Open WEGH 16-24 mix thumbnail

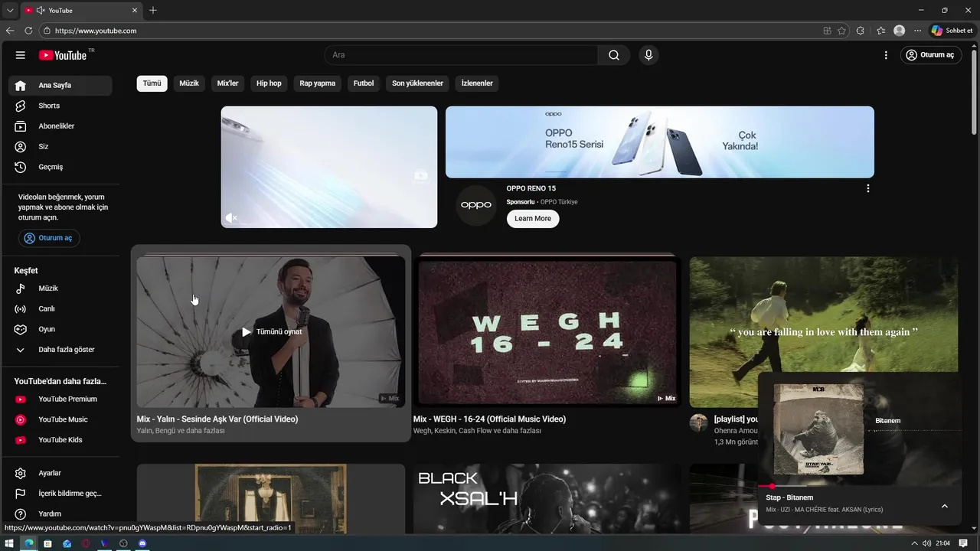[x=547, y=332]
